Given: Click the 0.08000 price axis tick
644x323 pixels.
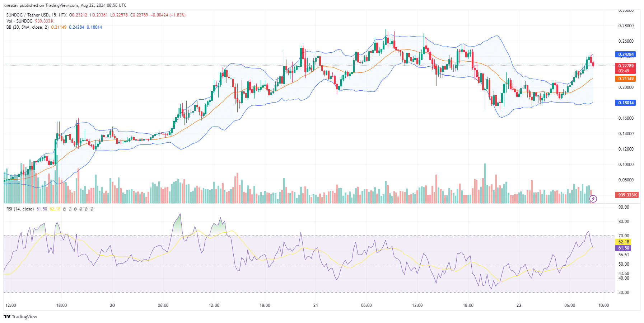Looking at the screenshot, I should [x=626, y=180].
